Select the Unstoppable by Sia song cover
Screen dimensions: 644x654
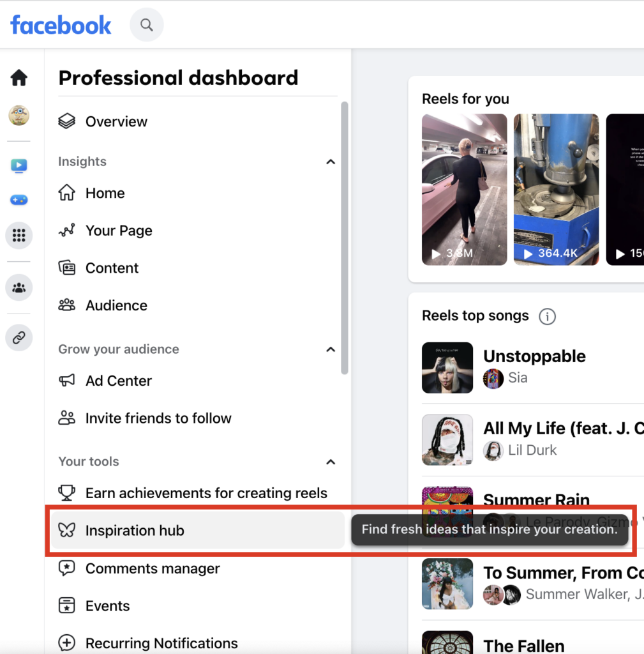pyautogui.click(x=447, y=368)
